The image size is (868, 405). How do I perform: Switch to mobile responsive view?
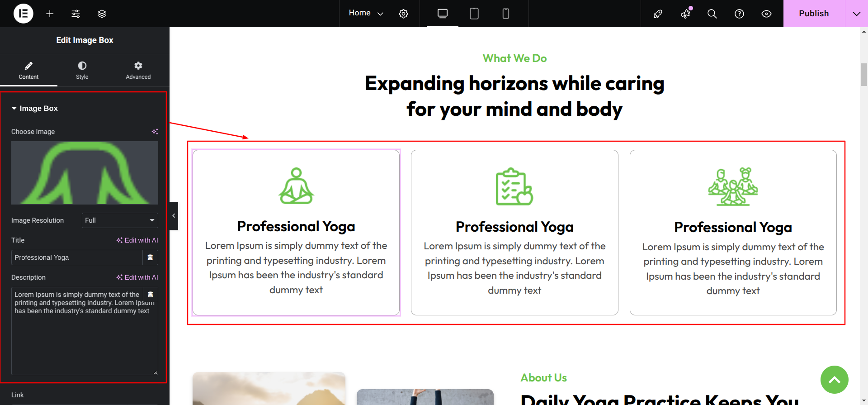(x=506, y=14)
